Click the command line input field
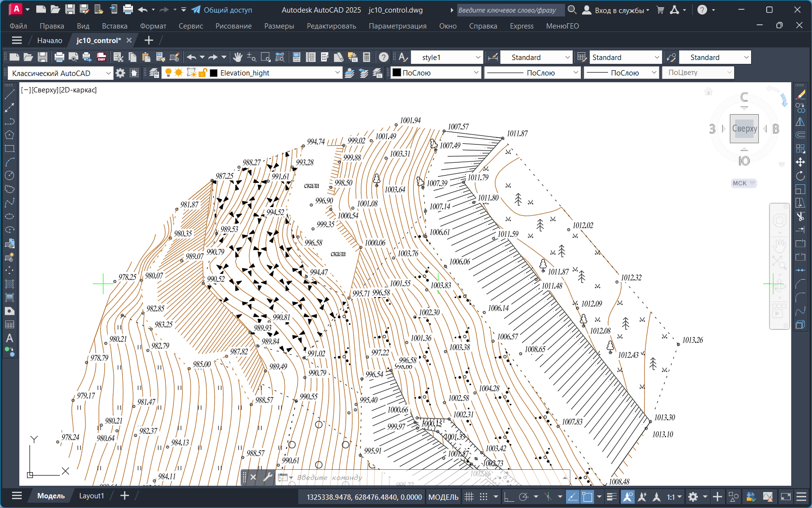812x508 pixels. tap(425, 478)
